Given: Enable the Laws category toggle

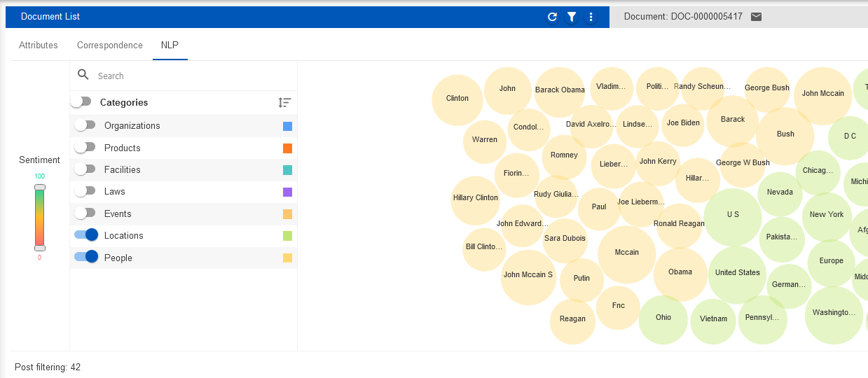Looking at the screenshot, I should tap(85, 191).
